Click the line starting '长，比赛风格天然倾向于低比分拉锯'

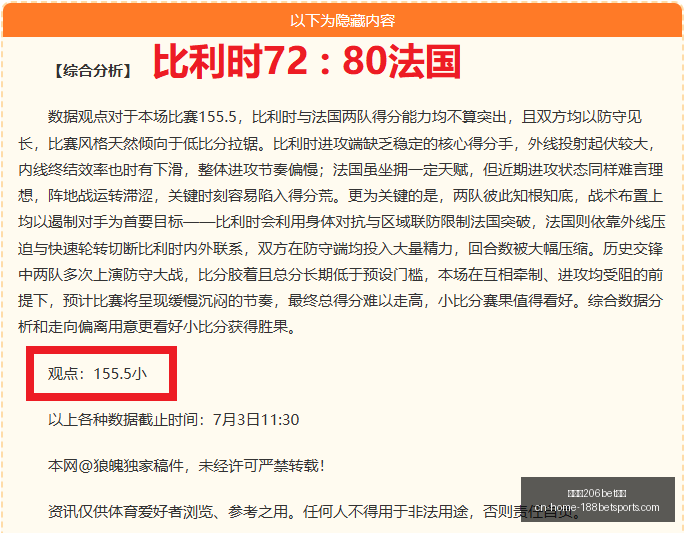point(337,143)
